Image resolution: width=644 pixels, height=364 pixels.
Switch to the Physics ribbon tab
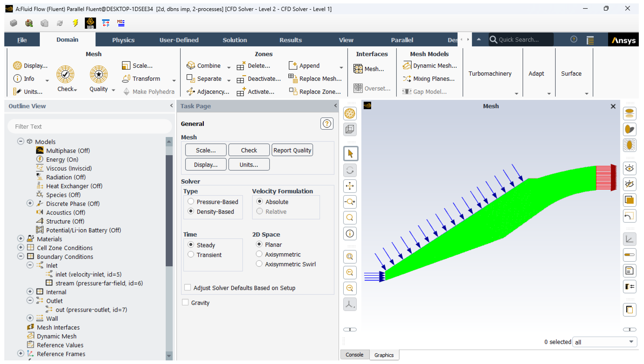[123, 40]
